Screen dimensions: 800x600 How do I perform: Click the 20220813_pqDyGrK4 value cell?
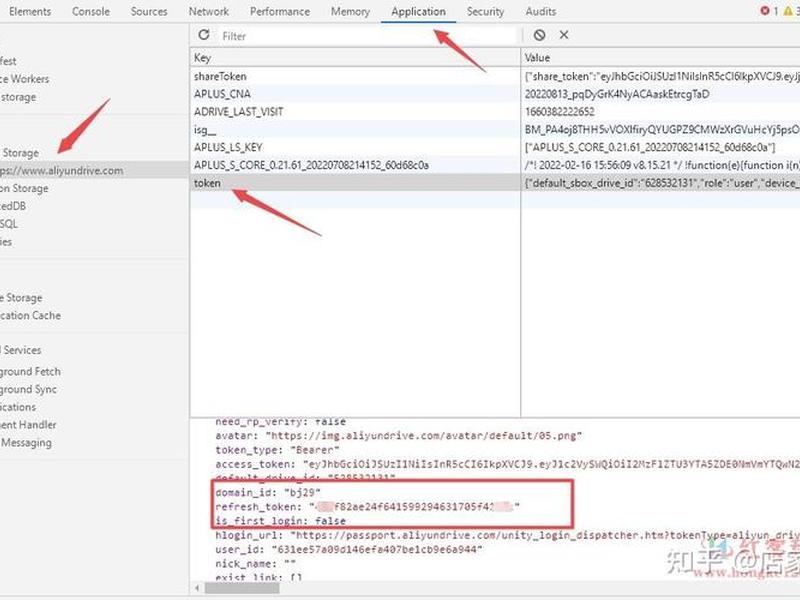pyautogui.click(x=660, y=94)
